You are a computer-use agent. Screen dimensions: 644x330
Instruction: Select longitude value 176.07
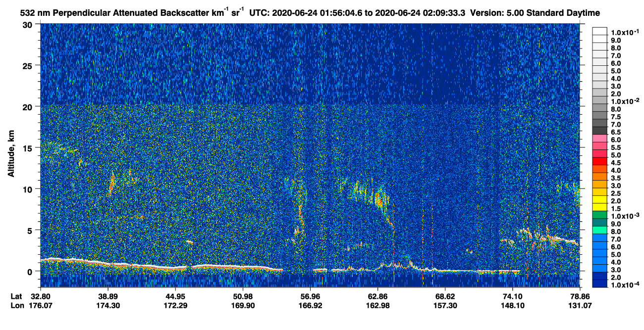pyautogui.click(x=40, y=306)
